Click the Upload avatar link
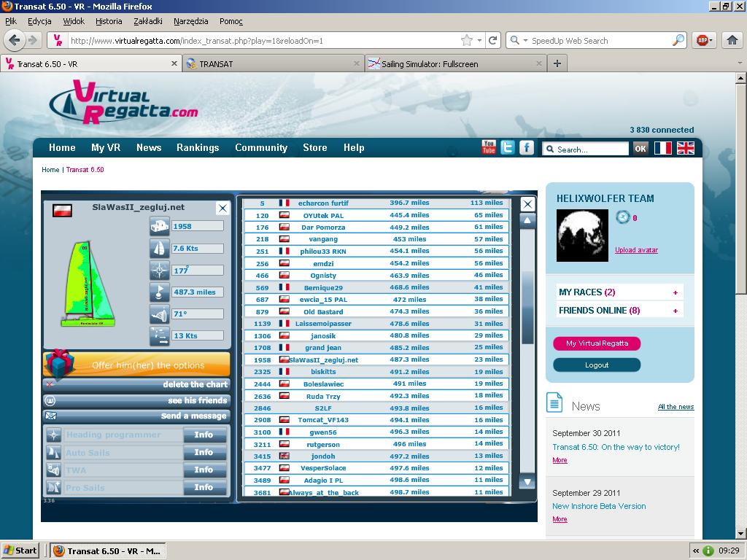This screenshot has height=560, width=747. click(636, 250)
